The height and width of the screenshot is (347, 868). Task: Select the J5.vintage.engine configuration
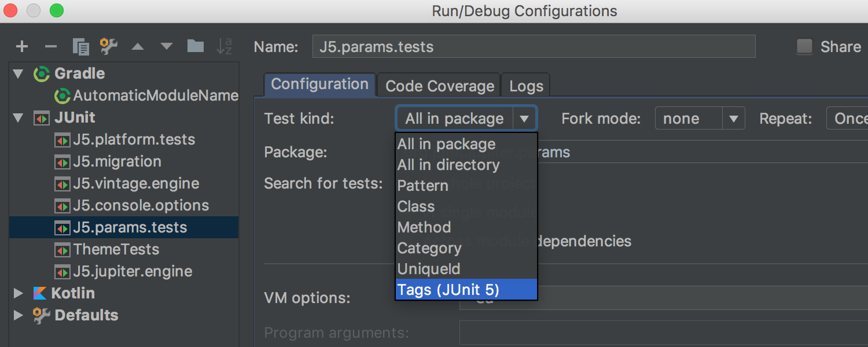(x=135, y=183)
